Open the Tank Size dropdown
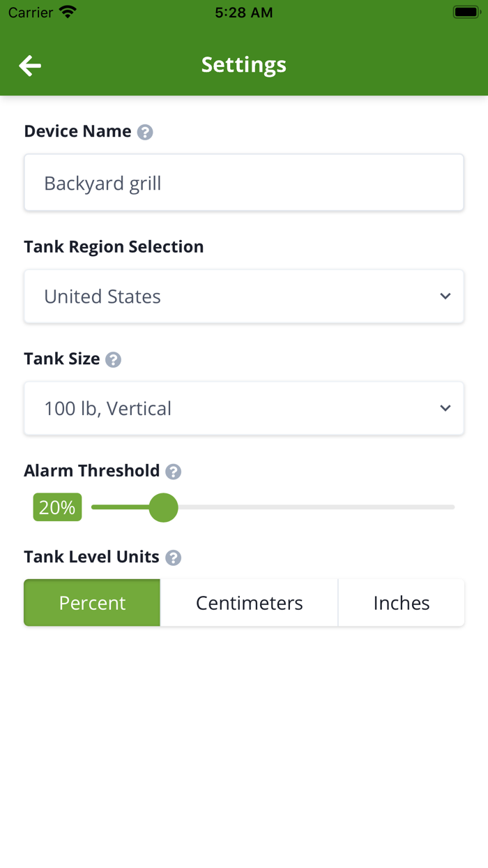This screenshot has width=488, height=868. click(244, 408)
